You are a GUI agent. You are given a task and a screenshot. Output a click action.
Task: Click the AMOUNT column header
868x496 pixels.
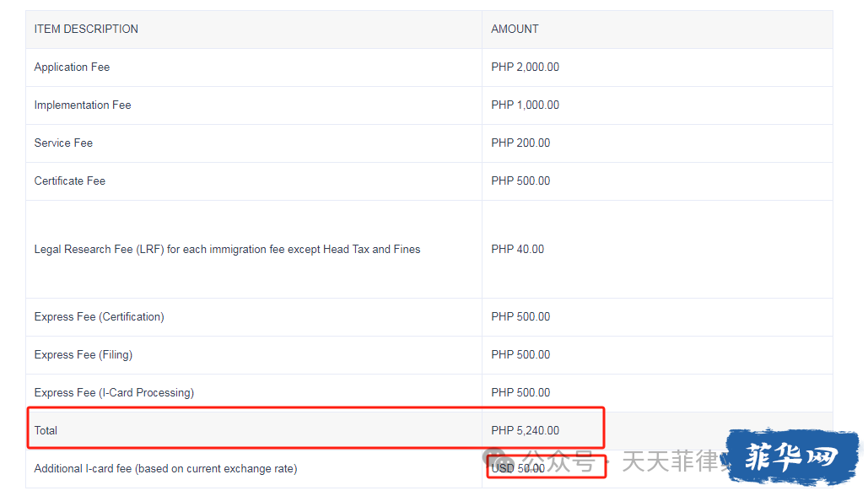[515, 29]
